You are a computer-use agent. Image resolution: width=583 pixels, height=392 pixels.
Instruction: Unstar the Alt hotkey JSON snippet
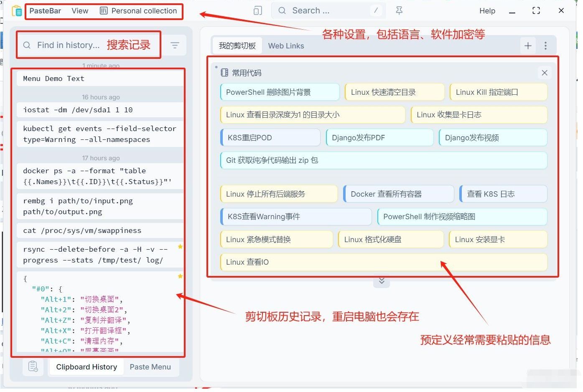coord(180,276)
